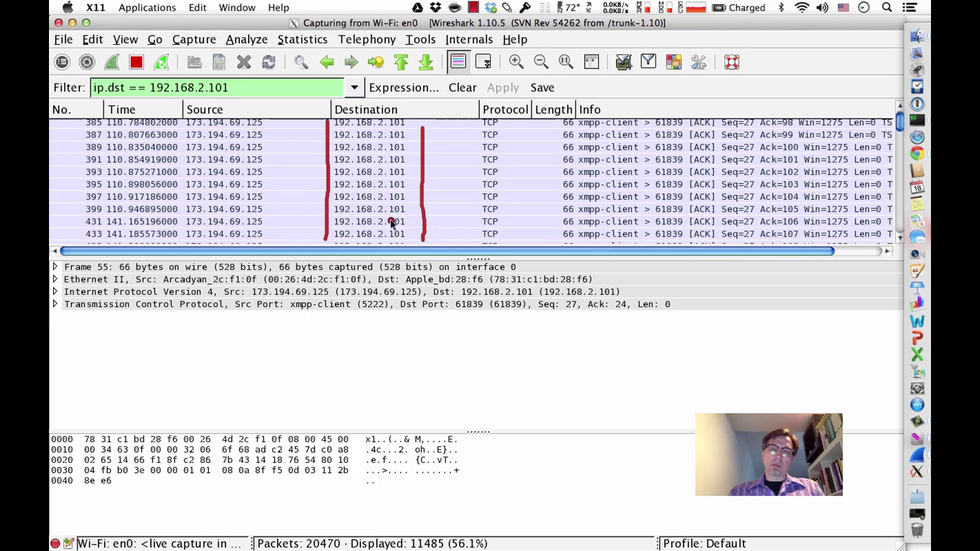Screen dimensions: 980x551
Task: Open the filter history dropdown
Action: [x=354, y=87]
